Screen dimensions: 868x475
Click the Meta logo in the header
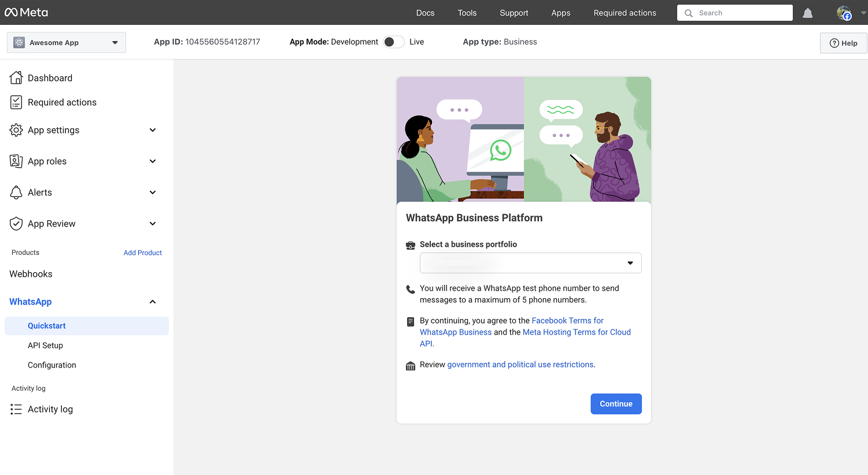pyautogui.click(x=26, y=12)
